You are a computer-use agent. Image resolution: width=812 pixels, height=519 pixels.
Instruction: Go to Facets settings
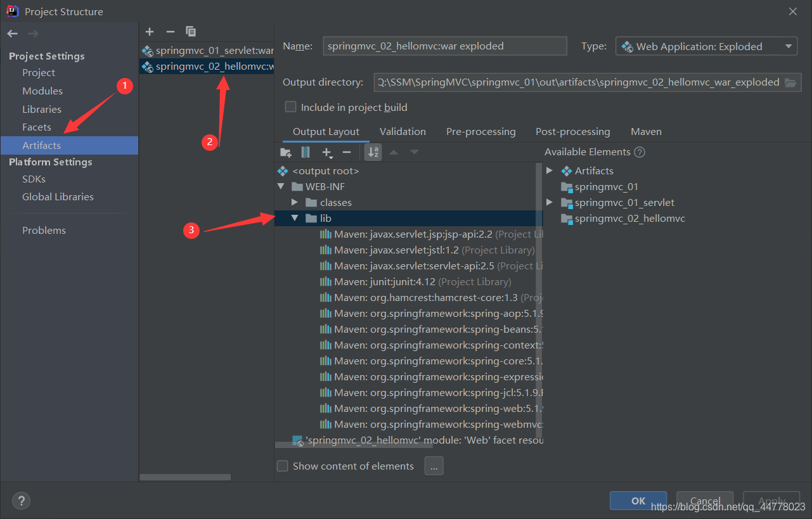click(x=37, y=127)
